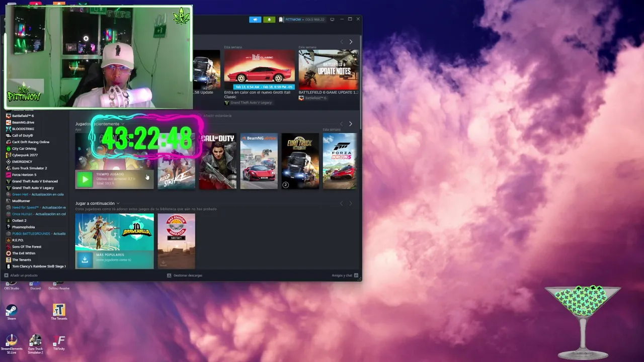Open Grotti Itali Classic news thumbnail
This screenshot has height=362, width=644.
click(260, 69)
